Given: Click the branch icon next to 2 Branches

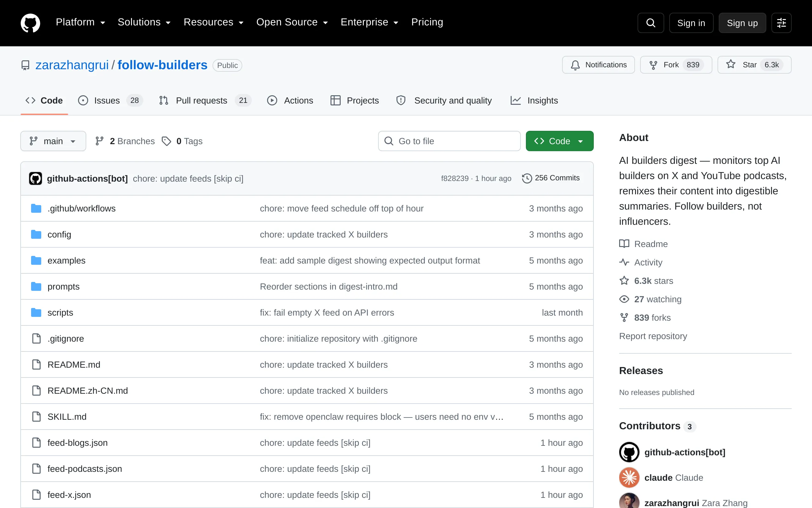Looking at the screenshot, I should [99, 141].
